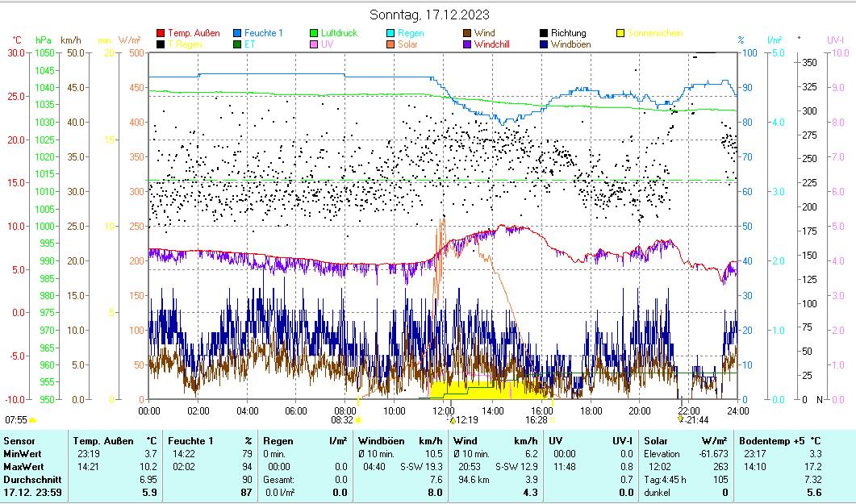Select the Luftdruck legend label

tap(339, 33)
